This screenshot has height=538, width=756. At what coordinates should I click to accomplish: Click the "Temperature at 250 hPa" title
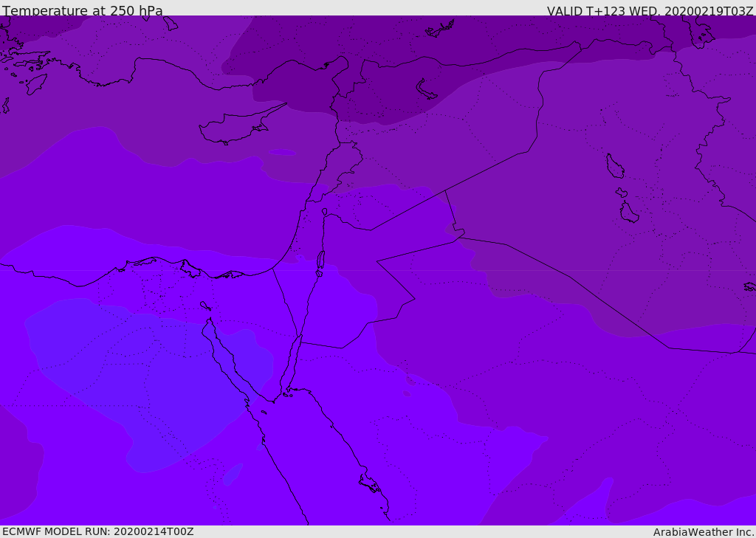tap(83, 11)
